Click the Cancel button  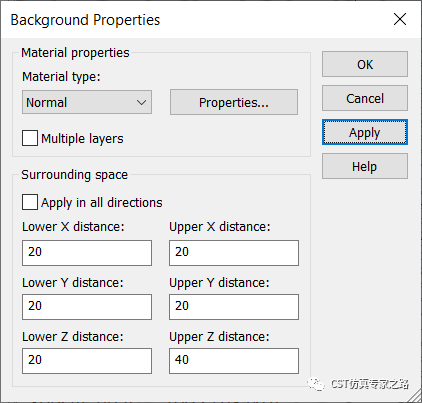pos(365,98)
